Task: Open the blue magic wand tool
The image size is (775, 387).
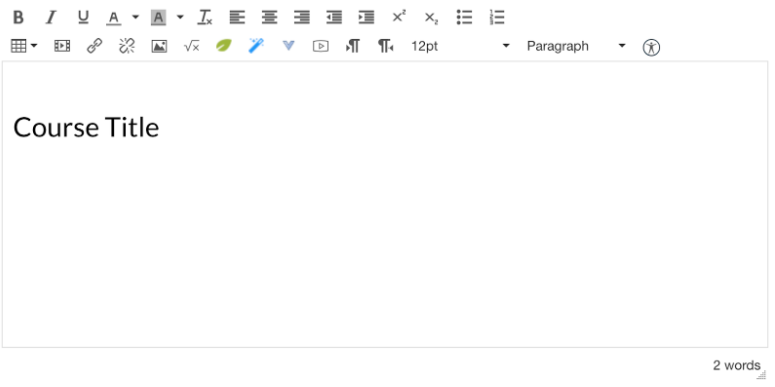Action: click(256, 46)
